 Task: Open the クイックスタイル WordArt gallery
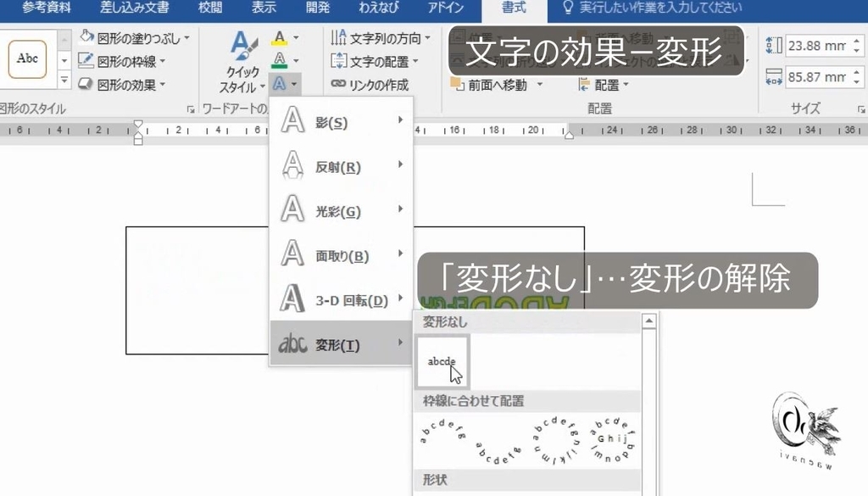[x=242, y=63]
